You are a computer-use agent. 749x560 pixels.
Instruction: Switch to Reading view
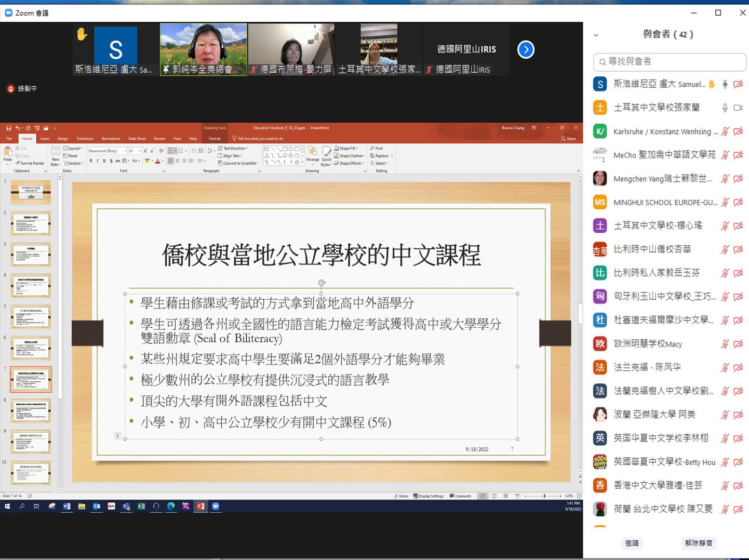click(505, 496)
